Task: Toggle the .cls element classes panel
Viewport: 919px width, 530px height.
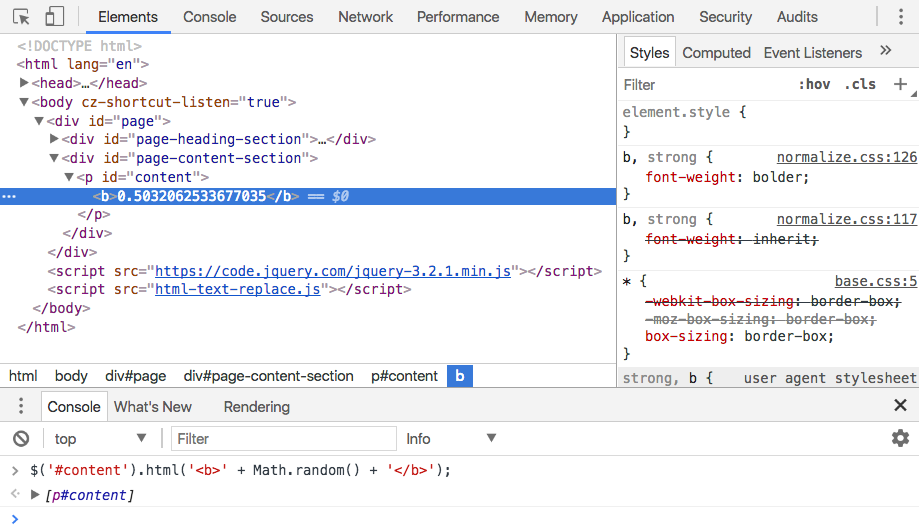Action: [860, 84]
